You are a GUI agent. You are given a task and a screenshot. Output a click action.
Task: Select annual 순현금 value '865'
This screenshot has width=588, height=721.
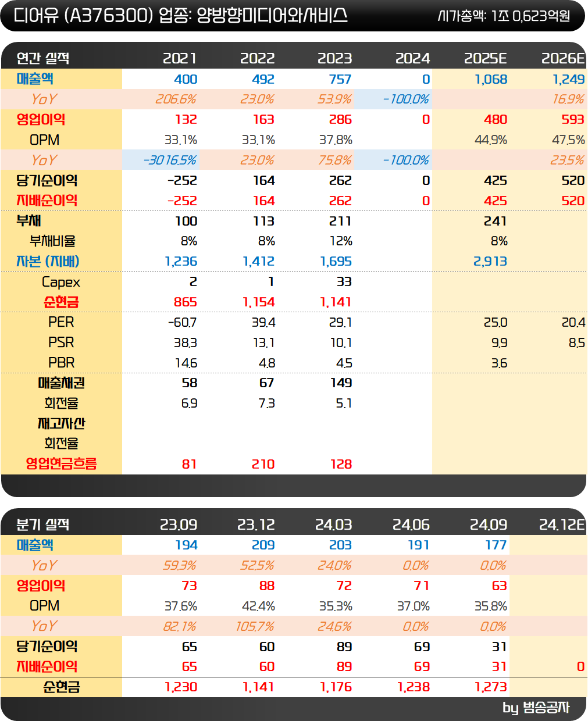(186, 302)
